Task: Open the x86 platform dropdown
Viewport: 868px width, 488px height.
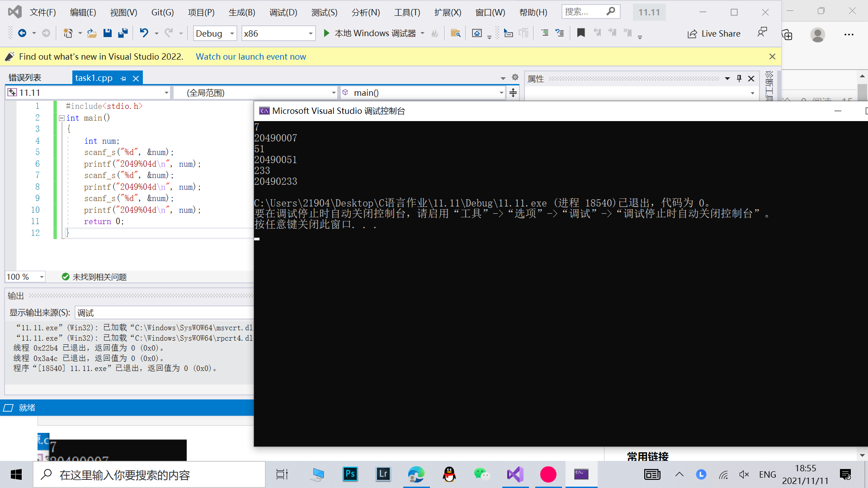Action: (x=311, y=33)
